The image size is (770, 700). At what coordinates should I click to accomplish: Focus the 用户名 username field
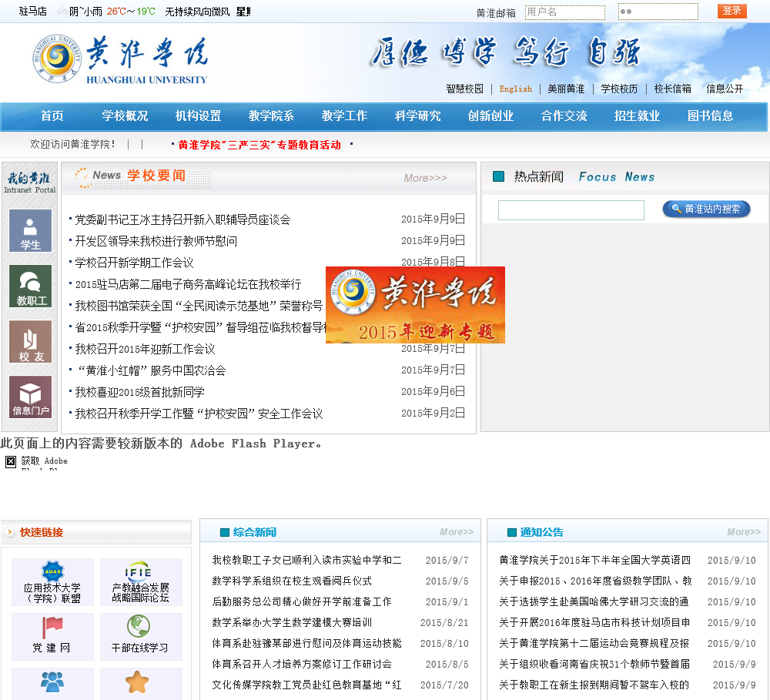tap(564, 12)
